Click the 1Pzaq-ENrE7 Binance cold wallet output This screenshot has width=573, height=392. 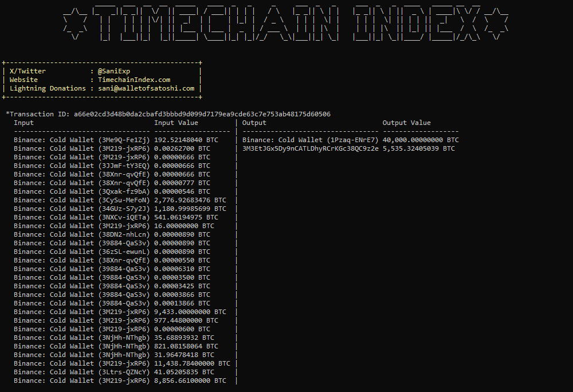click(x=305, y=139)
